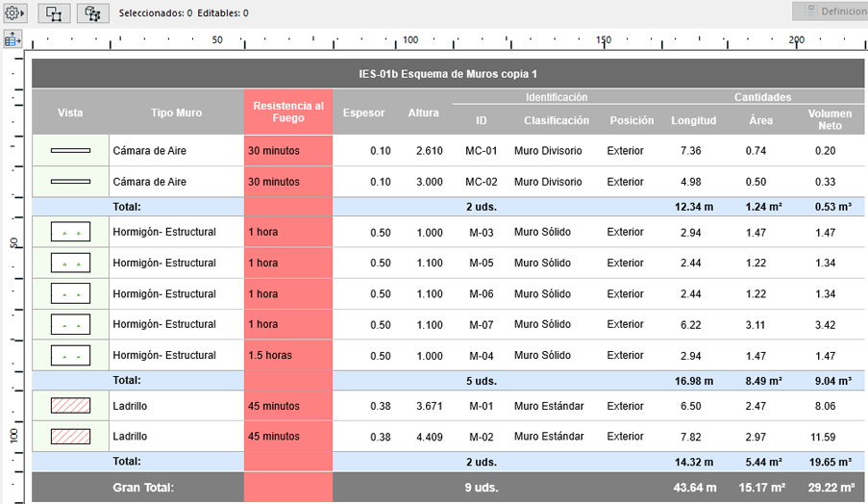Click Muro Divisorio in MC-01 row
868x504 pixels.
click(x=548, y=151)
